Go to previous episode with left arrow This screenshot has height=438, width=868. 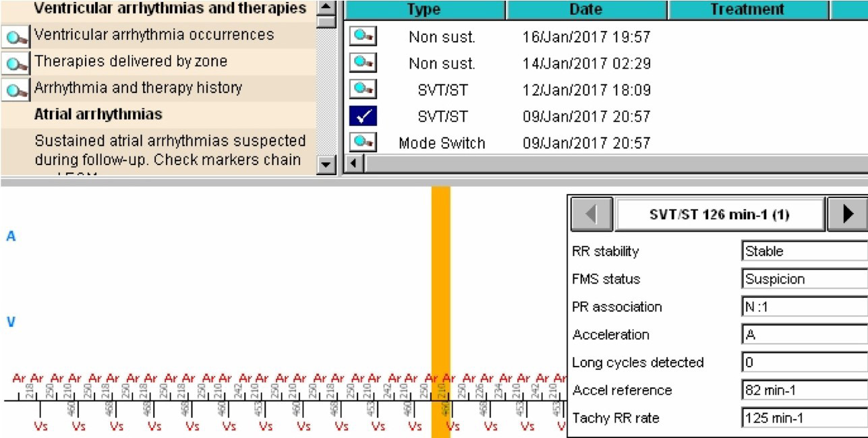click(591, 214)
